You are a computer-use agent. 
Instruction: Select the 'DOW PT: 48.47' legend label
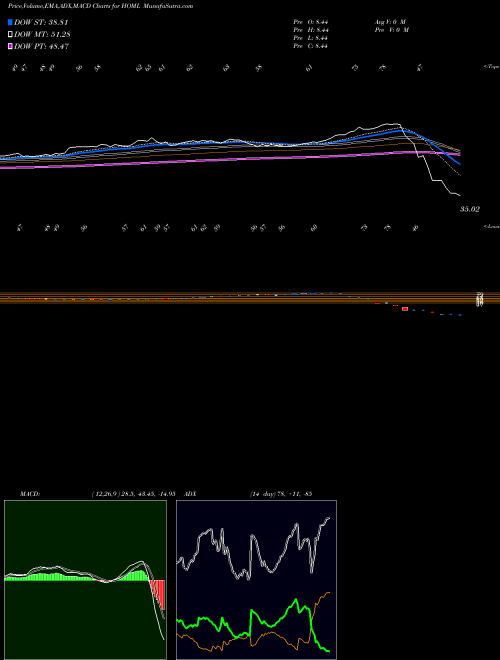pos(42,46)
